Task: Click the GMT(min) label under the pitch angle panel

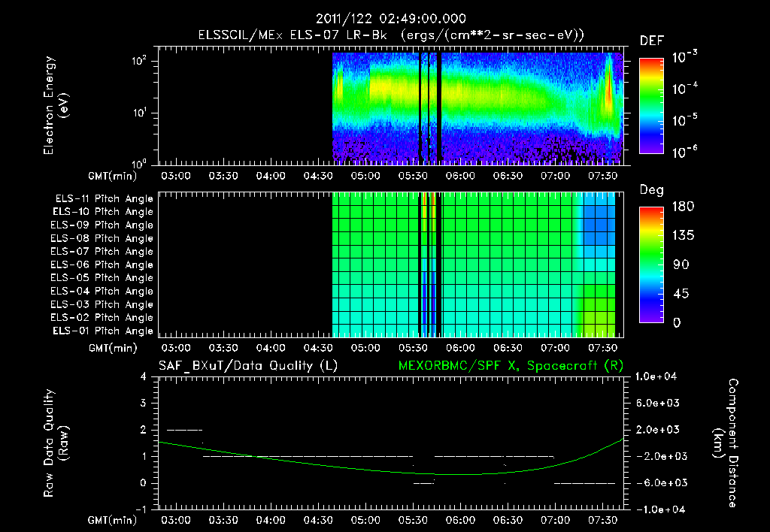Action: (x=113, y=349)
